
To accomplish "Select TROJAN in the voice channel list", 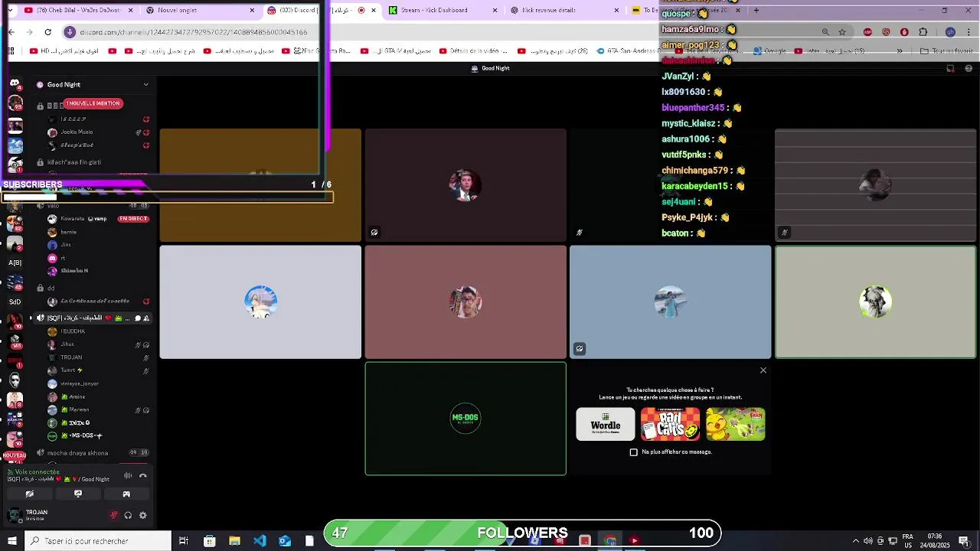I will tap(71, 357).
